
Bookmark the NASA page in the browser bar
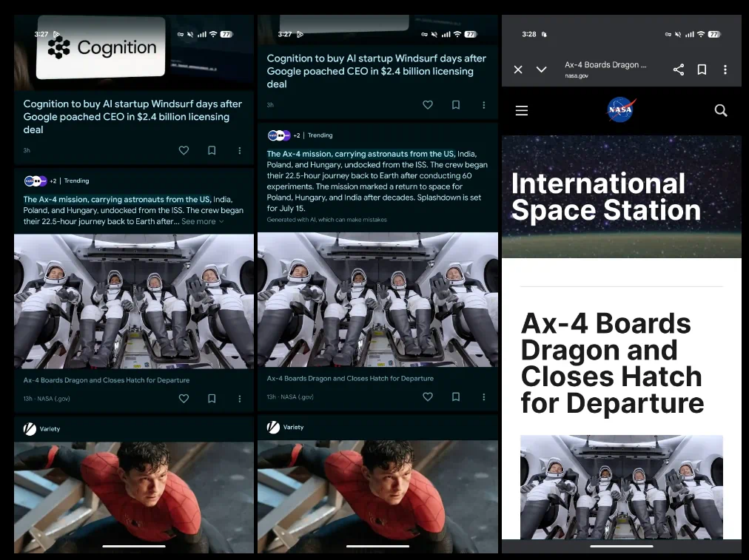point(702,70)
